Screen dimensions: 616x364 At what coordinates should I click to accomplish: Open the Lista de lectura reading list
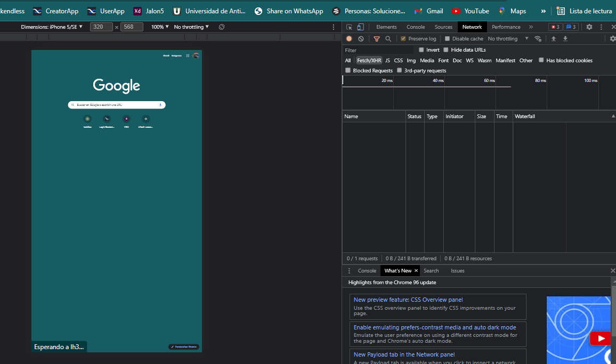click(x=585, y=11)
